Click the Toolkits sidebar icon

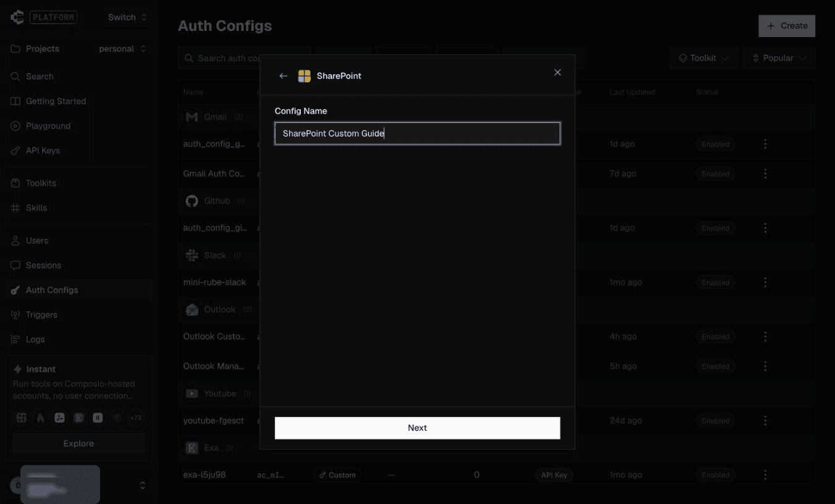pos(15,183)
